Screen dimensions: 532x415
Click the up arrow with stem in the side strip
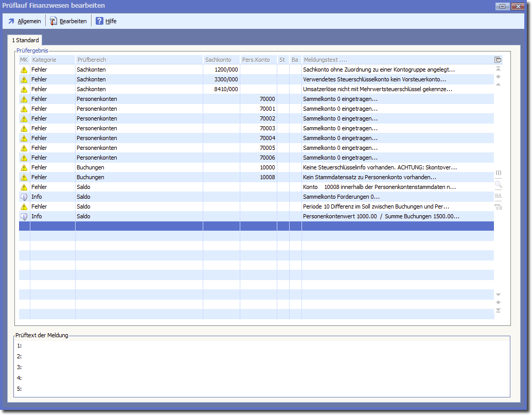498,77
